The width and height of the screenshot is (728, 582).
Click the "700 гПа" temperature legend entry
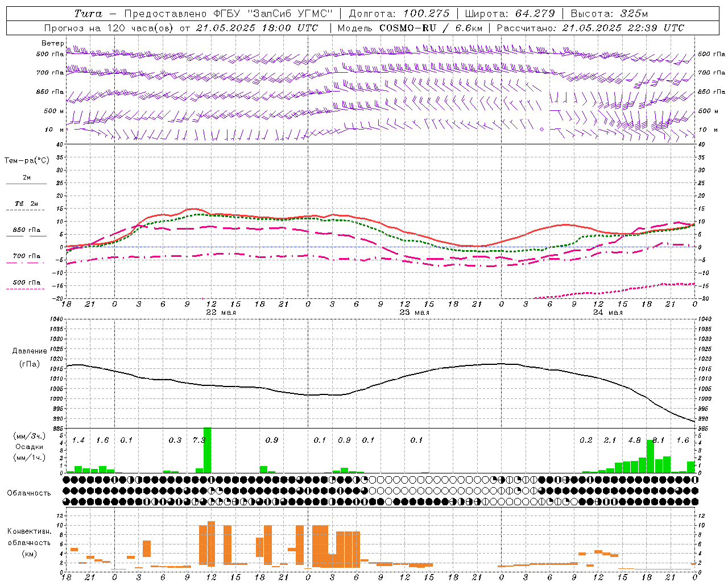[x=27, y=256]
